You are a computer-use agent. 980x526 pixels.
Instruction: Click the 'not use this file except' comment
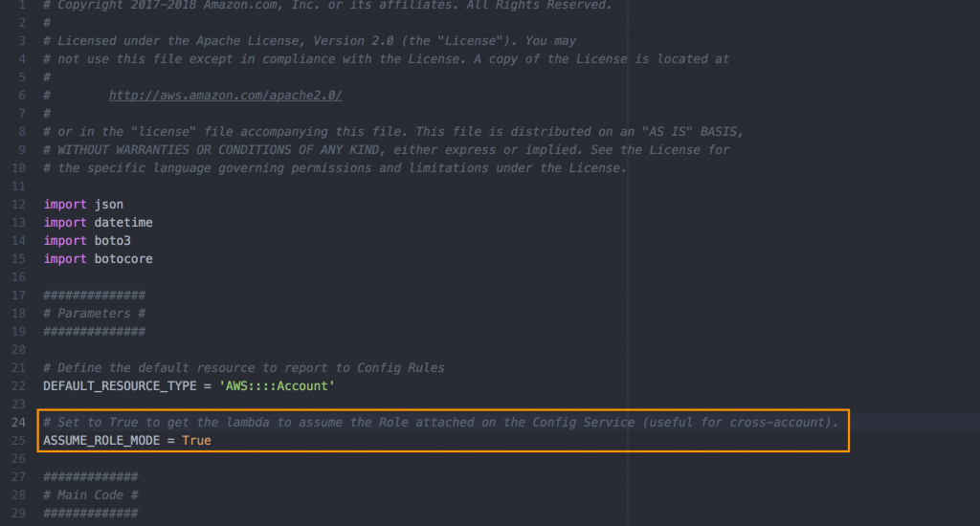pos(387,58)
